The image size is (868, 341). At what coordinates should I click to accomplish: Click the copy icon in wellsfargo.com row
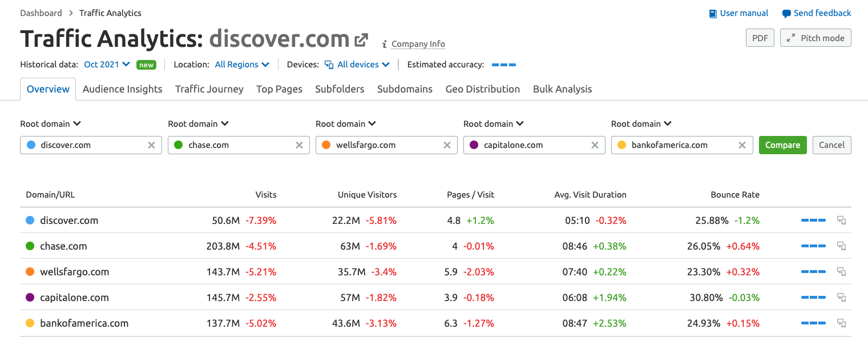pos(841,271)
